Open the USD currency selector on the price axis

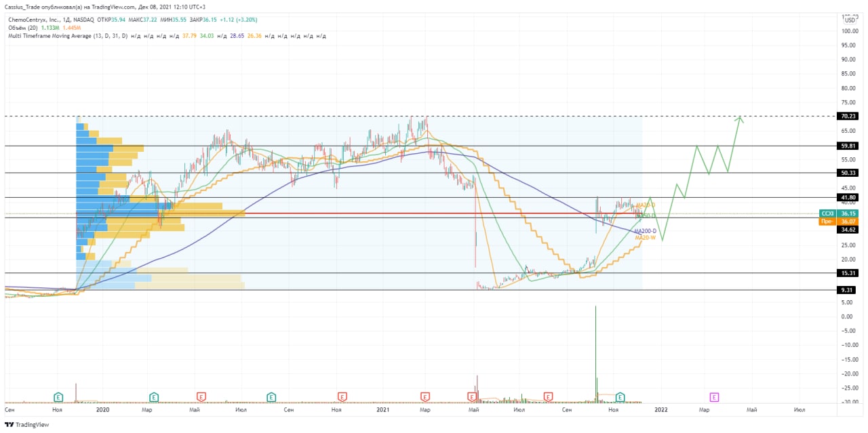coord(850,20)
